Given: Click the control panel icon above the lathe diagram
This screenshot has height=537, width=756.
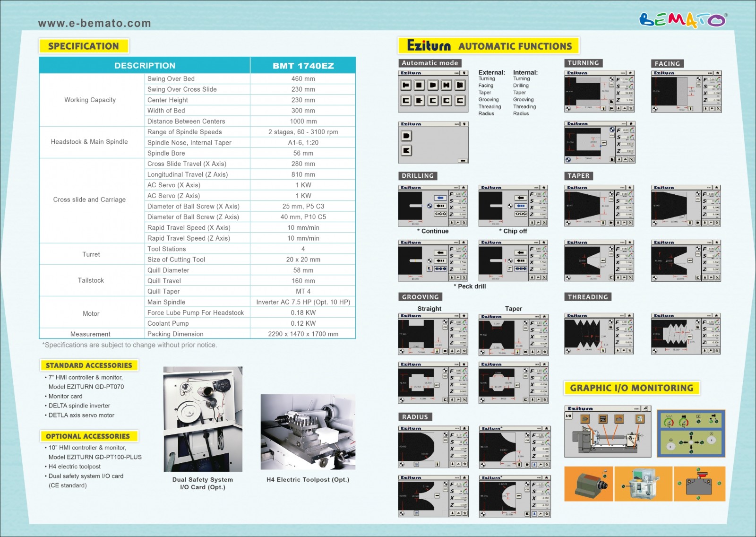Looking at the screenshot, I should (x=603, y=419).
